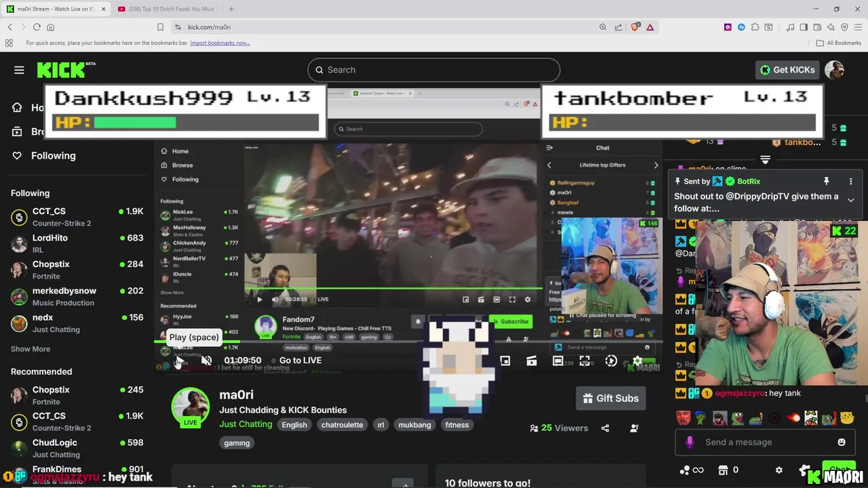Open the Following nav item
The height and width of the screenshot is (488, 868).
pyautogui.click(x=45, y=156)
